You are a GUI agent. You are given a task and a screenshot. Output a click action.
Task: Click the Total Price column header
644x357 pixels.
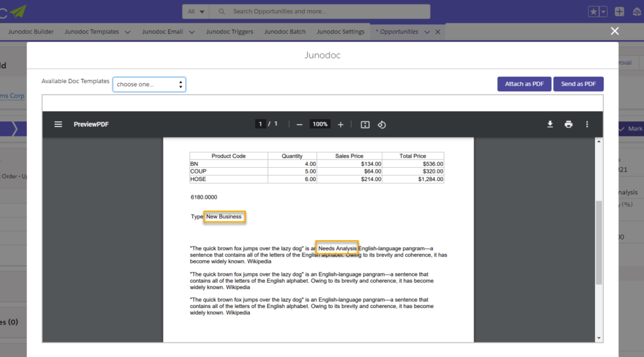pyautogui.click(x=413, y=156)
